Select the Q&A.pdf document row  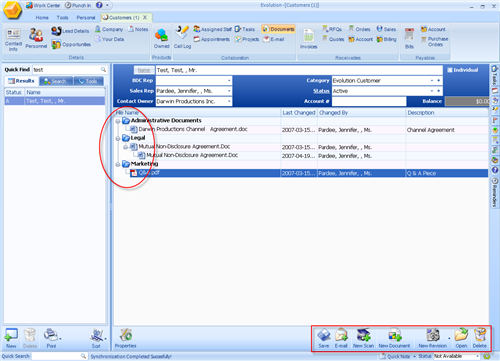[301, 173]
